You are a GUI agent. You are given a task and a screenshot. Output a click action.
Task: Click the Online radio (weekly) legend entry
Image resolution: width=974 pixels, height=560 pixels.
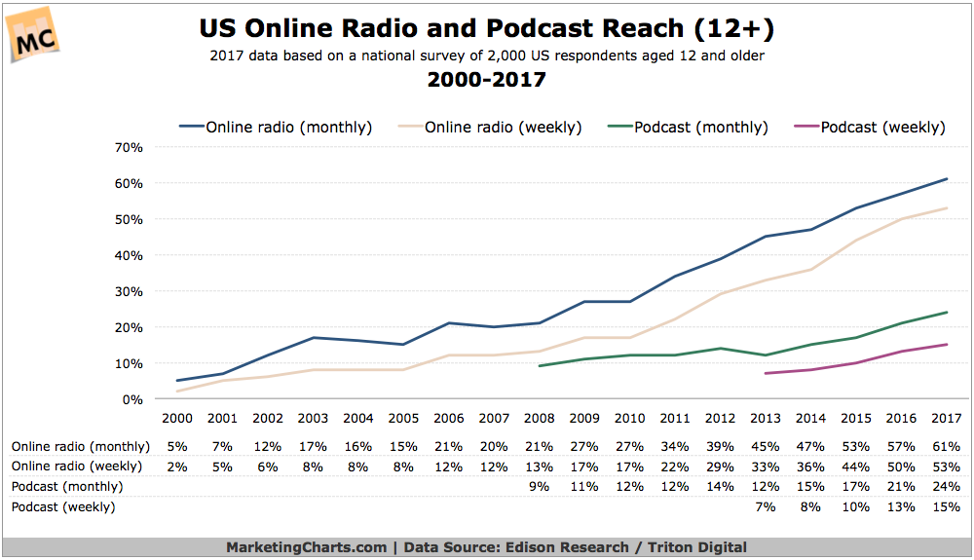490,128
